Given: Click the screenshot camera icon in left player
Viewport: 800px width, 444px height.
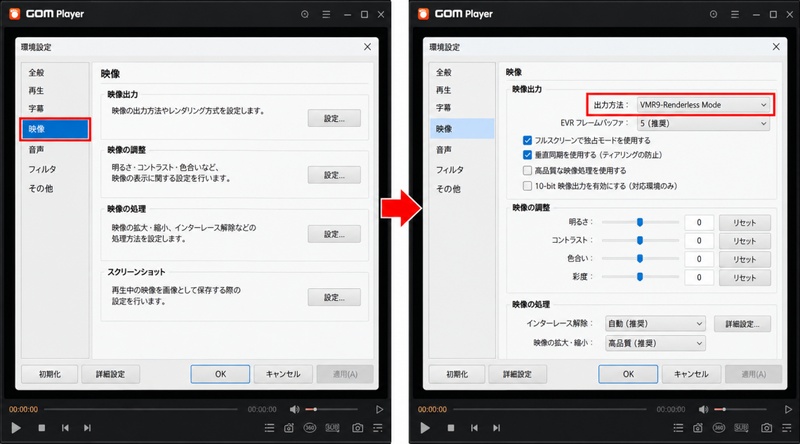Looking at the screenshot, I should (x=358, y=428).
